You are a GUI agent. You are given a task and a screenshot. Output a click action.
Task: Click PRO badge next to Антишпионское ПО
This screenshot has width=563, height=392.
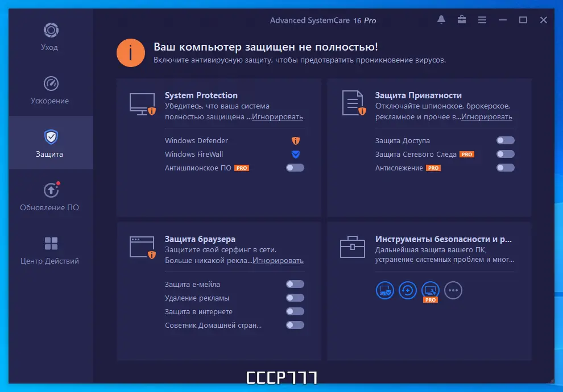(x=242, y=168)
